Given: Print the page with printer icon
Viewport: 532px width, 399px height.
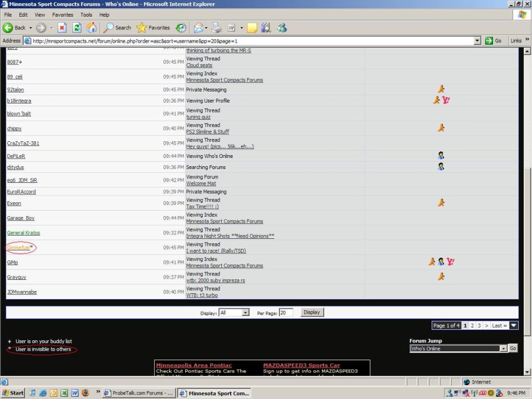Looking at the screenshot, I should 217,28.
